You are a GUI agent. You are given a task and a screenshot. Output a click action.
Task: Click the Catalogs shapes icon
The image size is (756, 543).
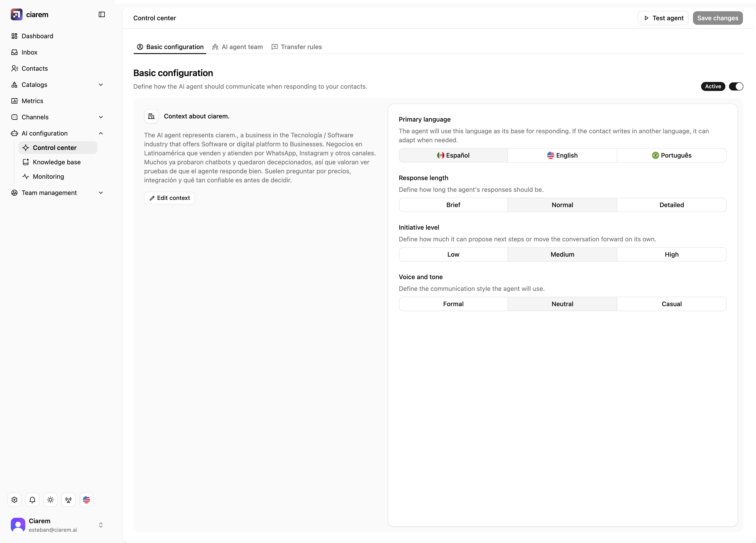14,85
